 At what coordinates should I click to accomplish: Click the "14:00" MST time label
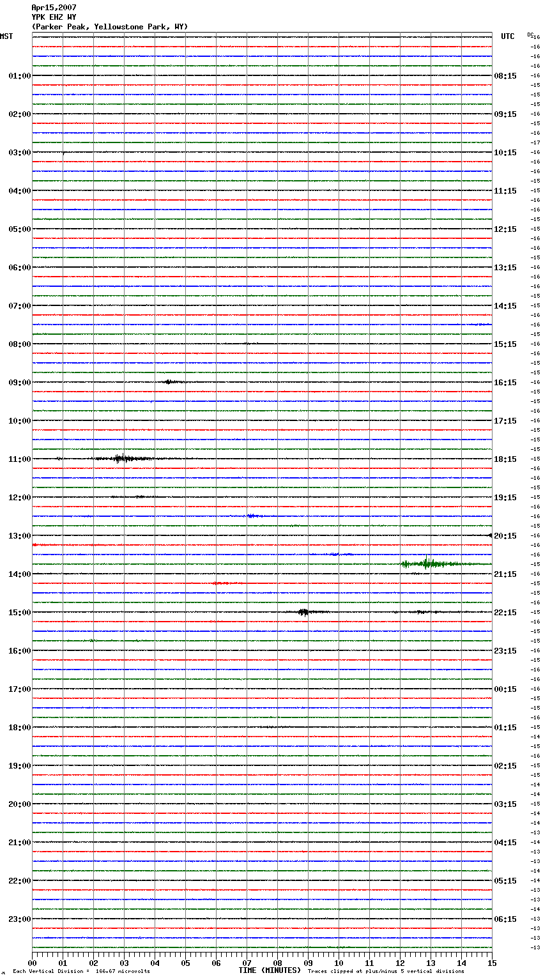pos(20,574)
